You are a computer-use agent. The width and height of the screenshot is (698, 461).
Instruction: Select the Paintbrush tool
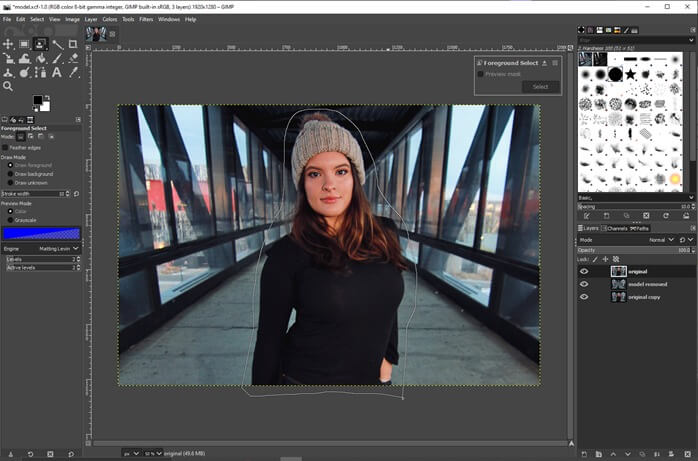[x=57, y=58]
